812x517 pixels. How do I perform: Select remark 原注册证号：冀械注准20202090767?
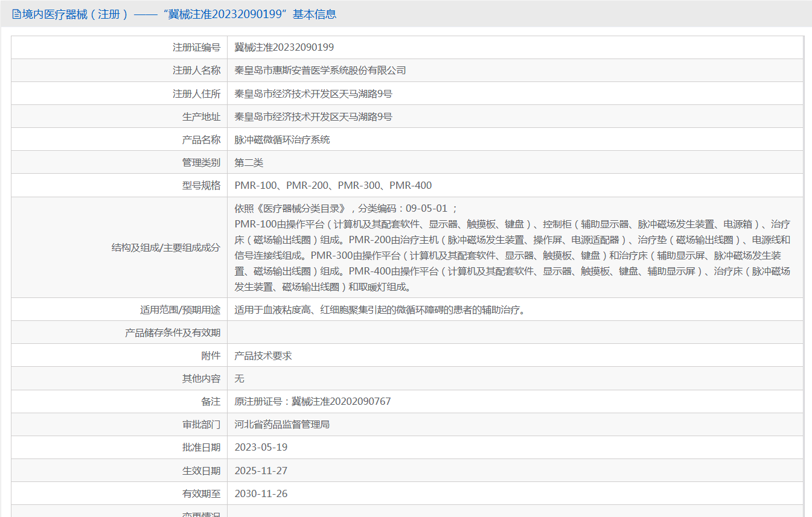(x=313, y=401)
